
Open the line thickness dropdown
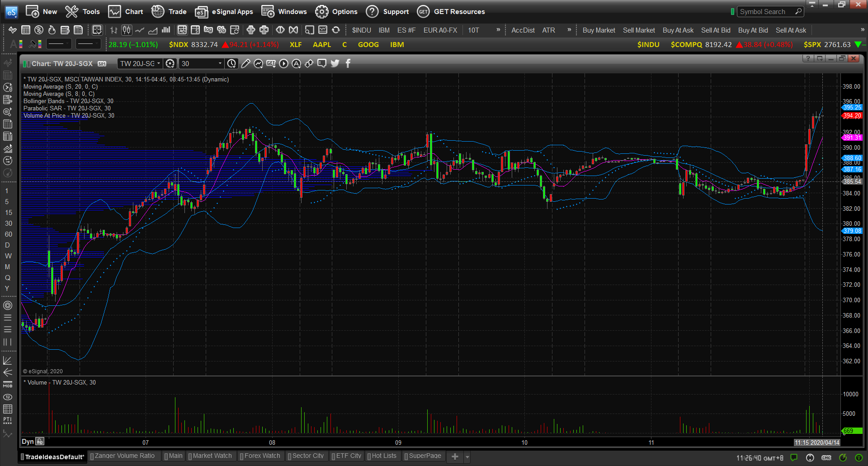click(87, 44)
